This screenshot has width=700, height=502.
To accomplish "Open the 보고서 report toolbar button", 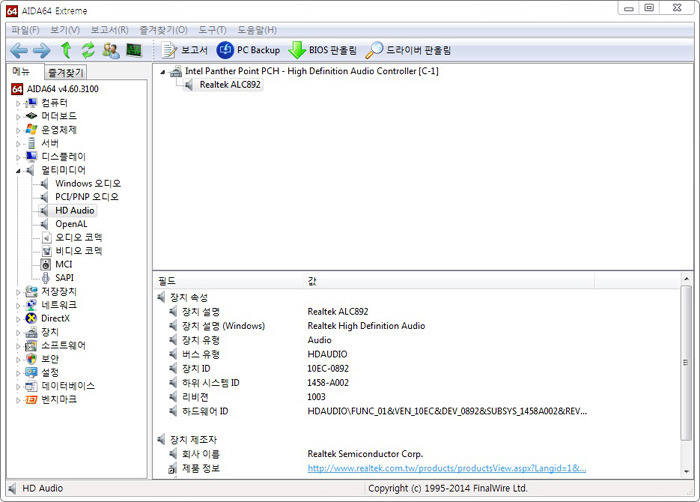I will click(184, 50).
